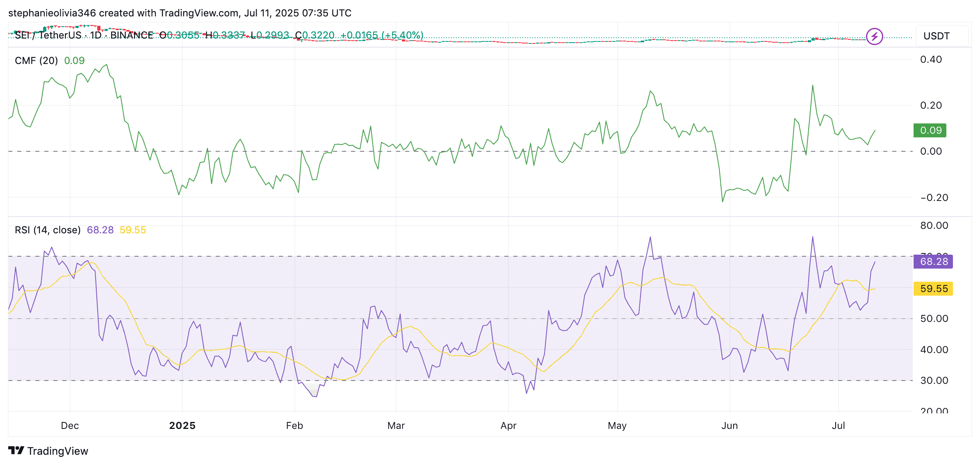Image resolution: width=980 pixels, height=465 pixels.
Task: Open RSI (14, close) indicator settings
Action: click(x=47, y=230)
